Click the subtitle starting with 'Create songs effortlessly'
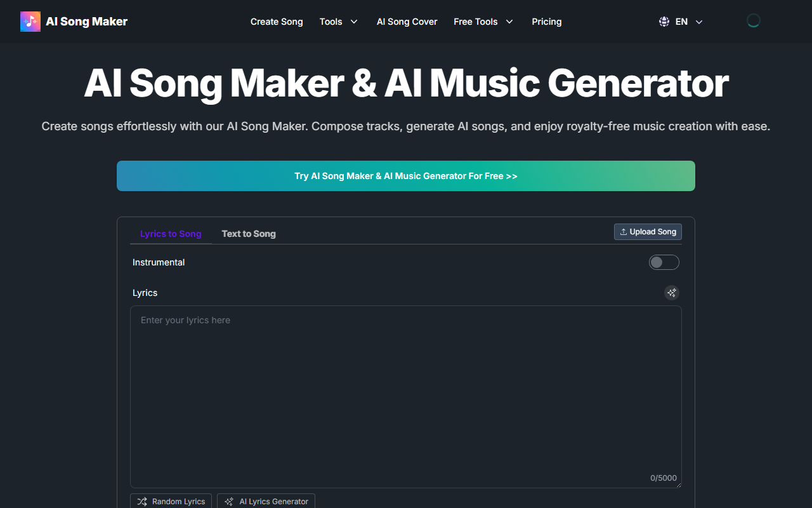Screen dimensions: 812x508 tap(406, 126)
